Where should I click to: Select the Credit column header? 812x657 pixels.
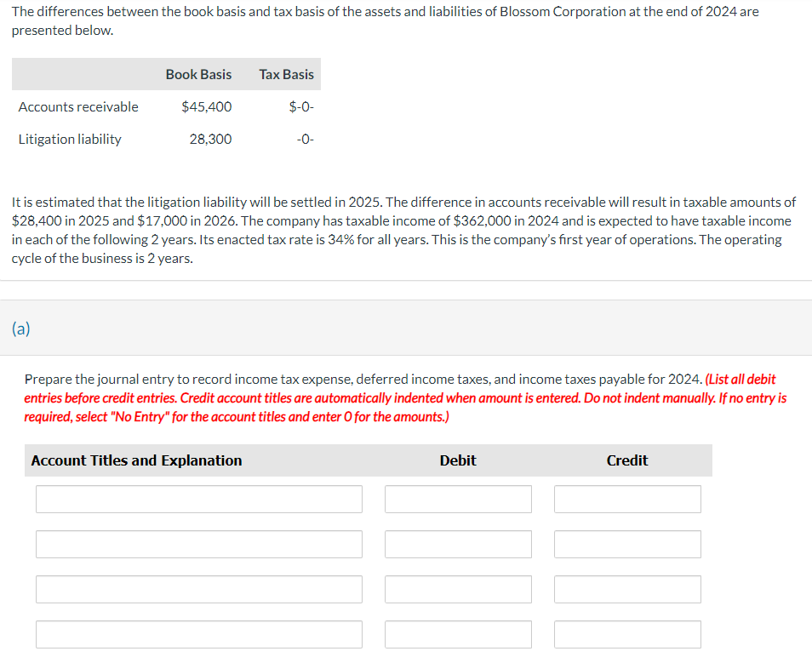click(626, 460)
